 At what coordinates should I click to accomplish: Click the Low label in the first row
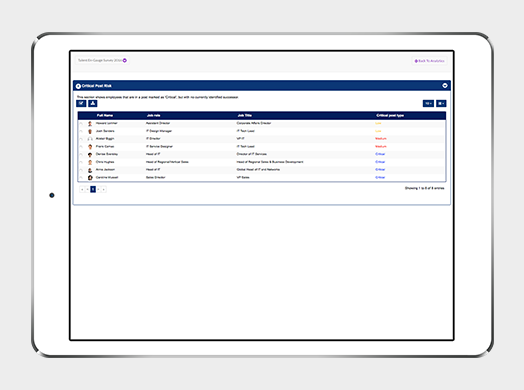click(x=378, y=123)
